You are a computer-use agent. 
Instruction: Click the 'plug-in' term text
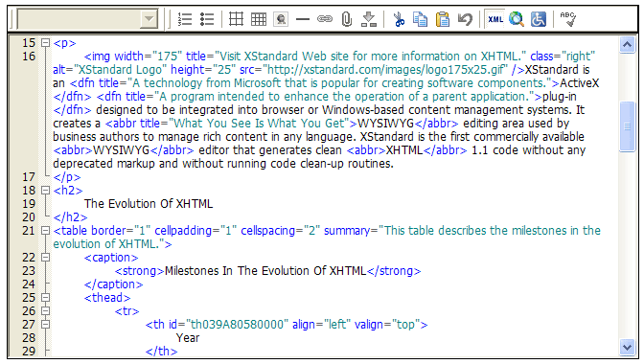pos(560,97)
